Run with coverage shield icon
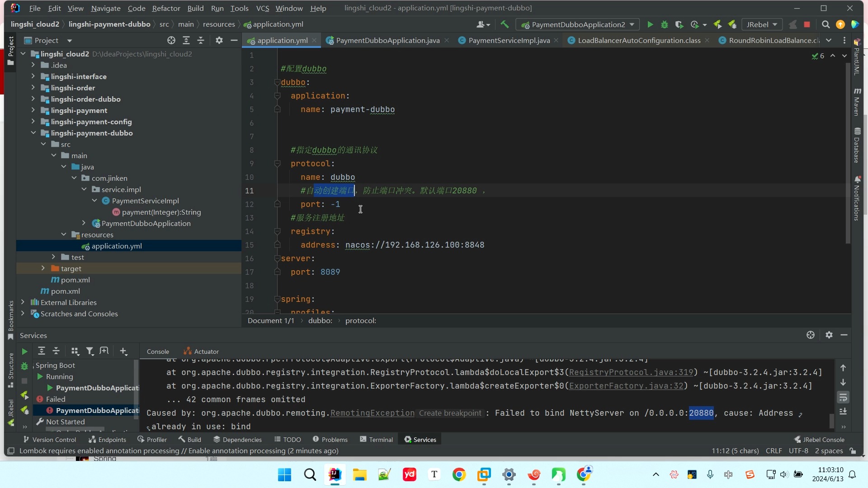Screen dimensions: 868x488 [679, 24]
